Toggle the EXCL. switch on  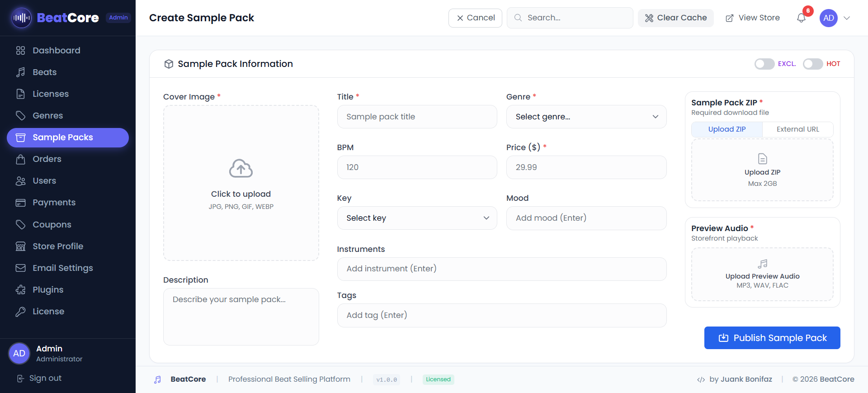(x=764, y=64)
